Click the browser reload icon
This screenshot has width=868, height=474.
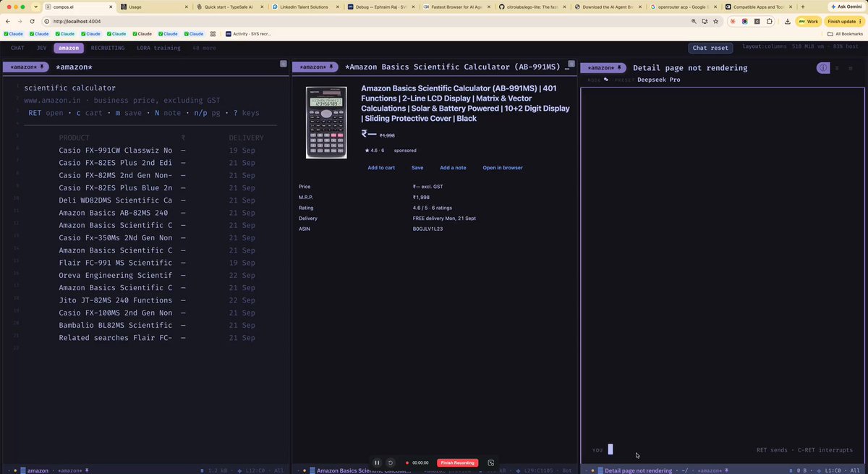click(32, 21)
